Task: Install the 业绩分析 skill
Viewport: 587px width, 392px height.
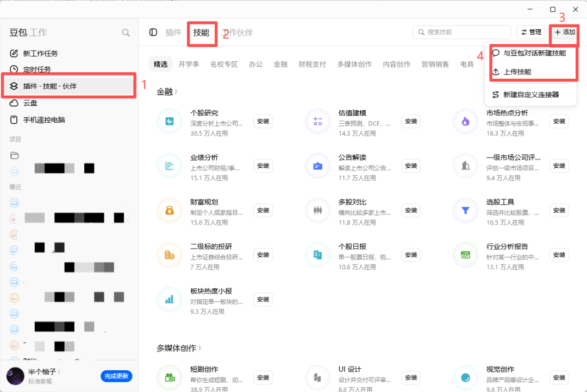Action: [263, 166]
